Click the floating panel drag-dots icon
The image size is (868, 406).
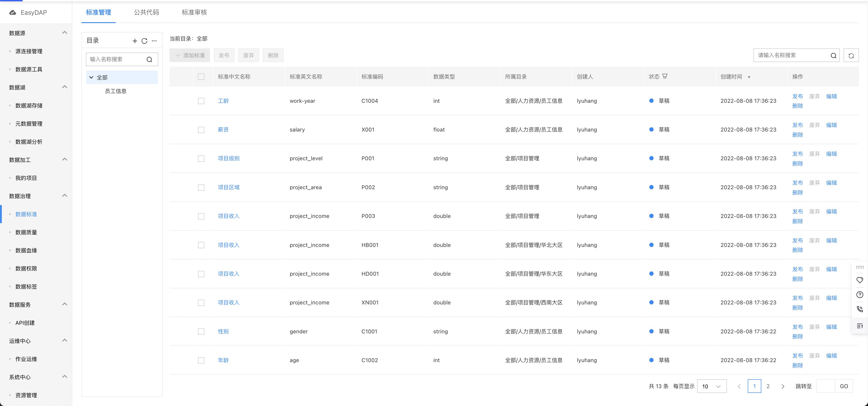coord(860,267)
